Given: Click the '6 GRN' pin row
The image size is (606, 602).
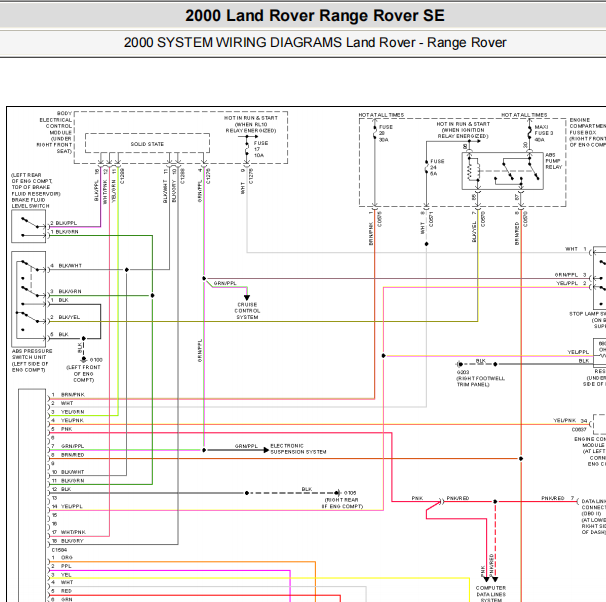Looking at the screenshot, I should (62, 599).
